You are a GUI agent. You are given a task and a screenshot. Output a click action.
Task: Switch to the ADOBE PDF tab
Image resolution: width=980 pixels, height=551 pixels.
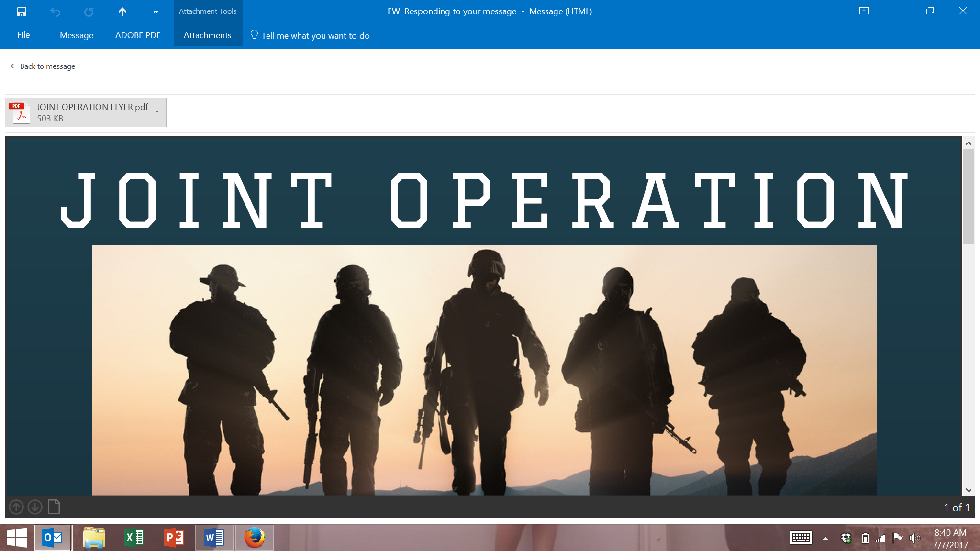click(138, 35)
